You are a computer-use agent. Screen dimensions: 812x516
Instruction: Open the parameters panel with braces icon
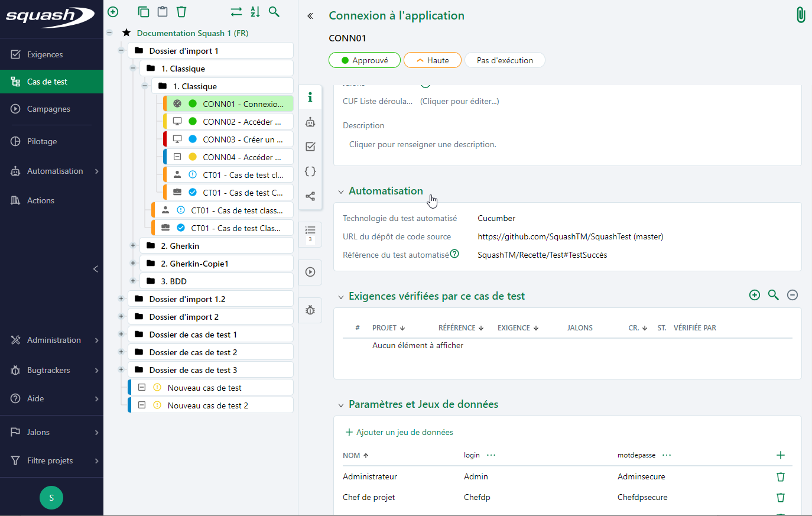click(x=310, y=171)
